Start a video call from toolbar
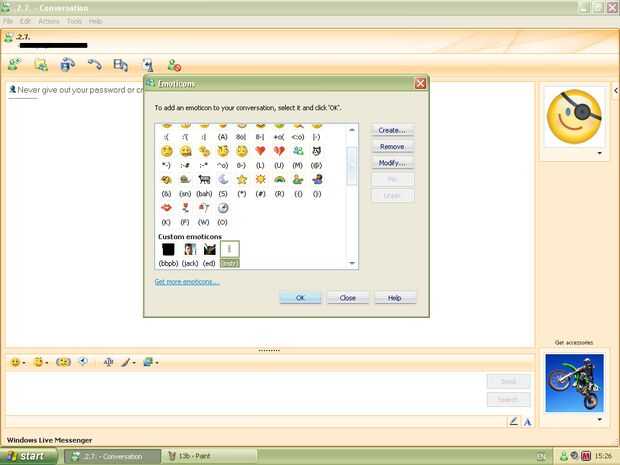Screen dimensions: 620x465 (68, 64)
